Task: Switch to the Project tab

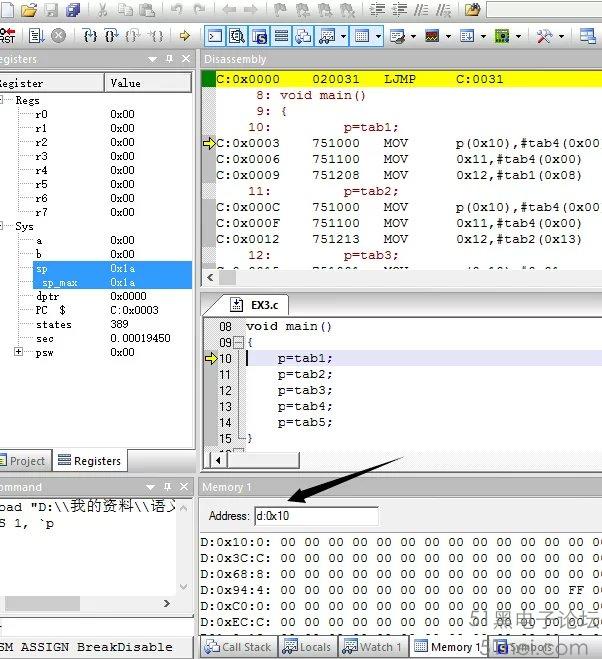Action: pyautogui.click(x=25, y=461)
